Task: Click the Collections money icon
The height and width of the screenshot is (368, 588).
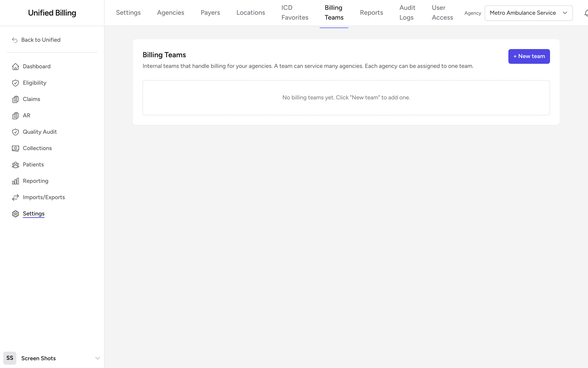Action: pyautogui.click(x=16, y=148)
